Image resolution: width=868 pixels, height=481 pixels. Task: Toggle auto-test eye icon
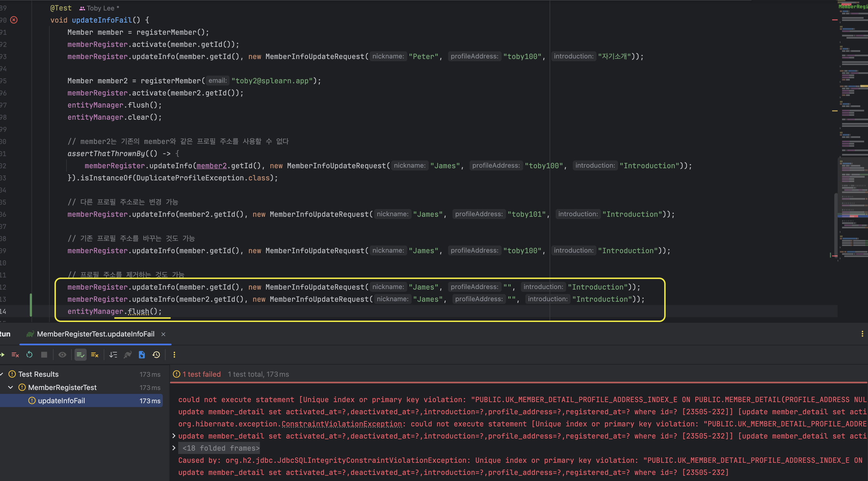[x=62, y=355]
